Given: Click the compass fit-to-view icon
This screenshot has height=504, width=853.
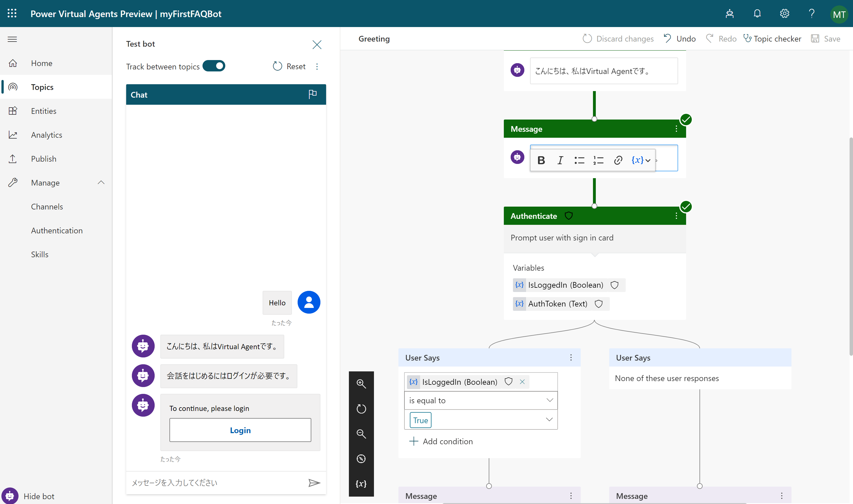Looking at the screenshot, I should pyautogui.click(x=361, y=459).
